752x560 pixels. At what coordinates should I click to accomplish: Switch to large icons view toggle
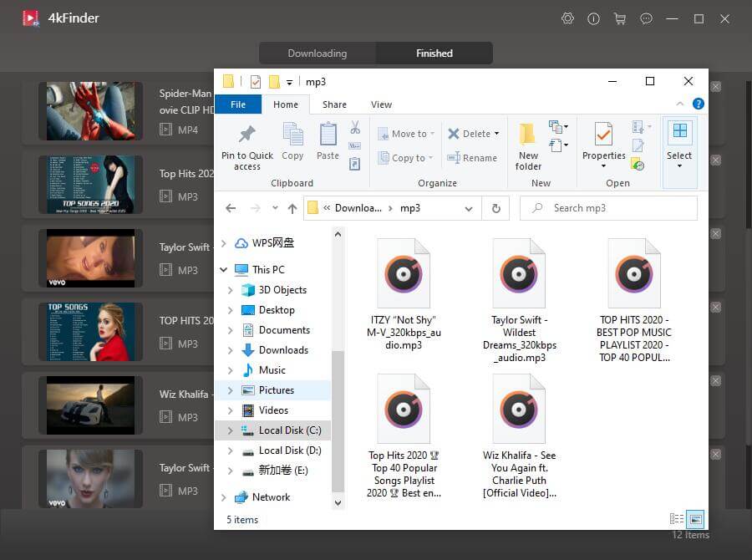(x=695, y=519)
